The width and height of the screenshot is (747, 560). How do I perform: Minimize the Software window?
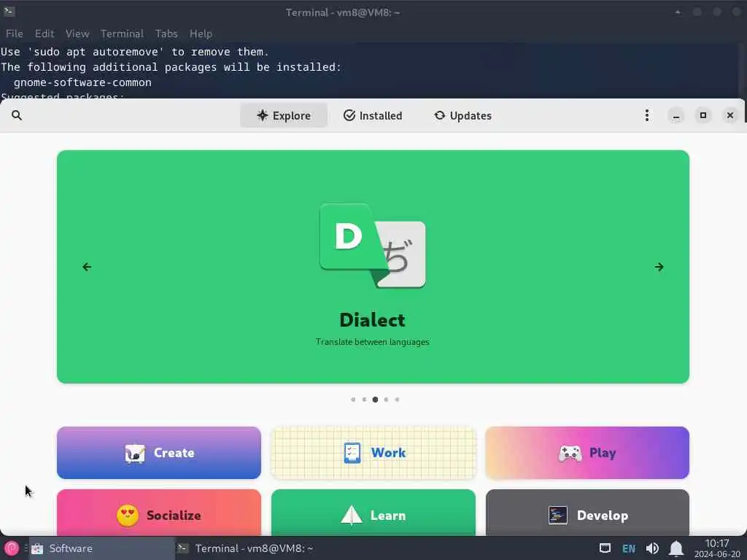point(676,115)
